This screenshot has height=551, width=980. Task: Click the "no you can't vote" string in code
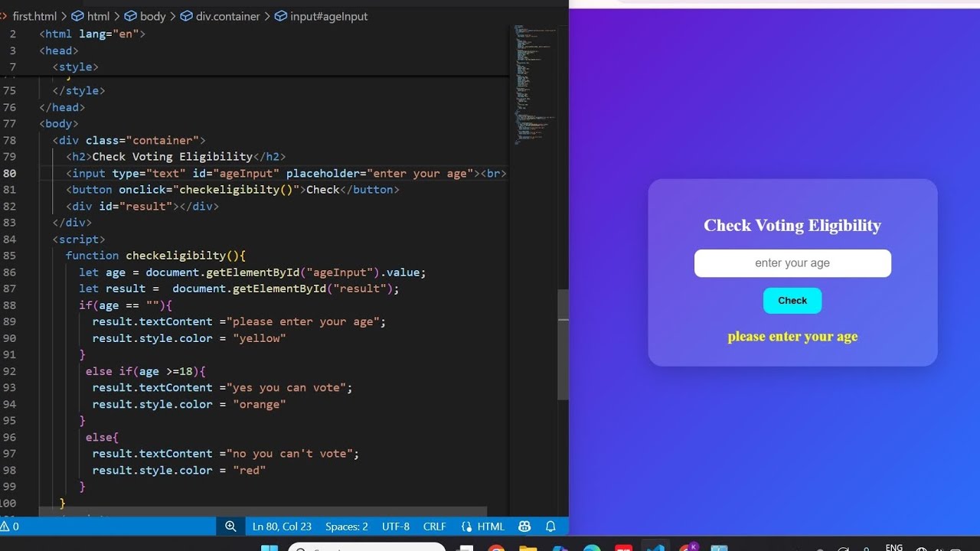click(289, 453)
